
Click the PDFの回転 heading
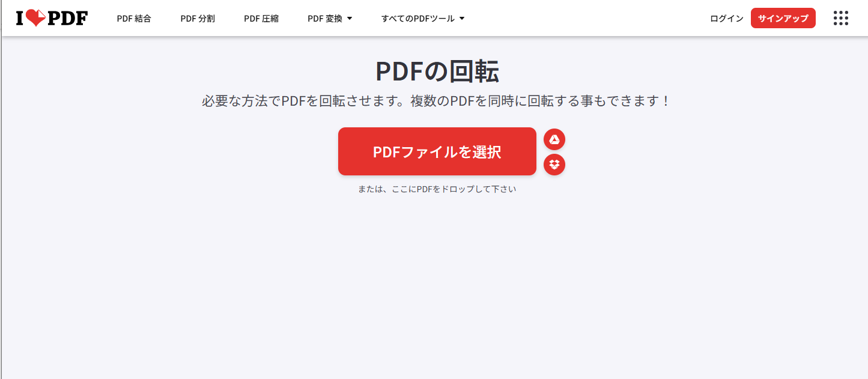pyautogui.click(x=437, y=71)
